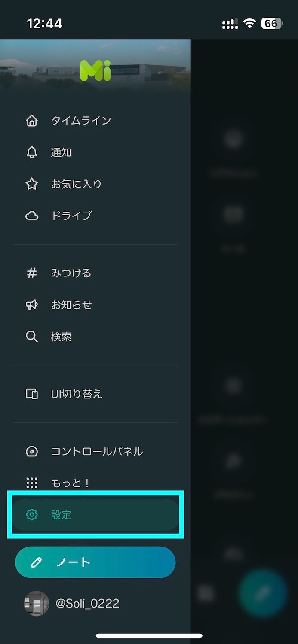Tap the gear icon for 設定

(x=32, y=514)
